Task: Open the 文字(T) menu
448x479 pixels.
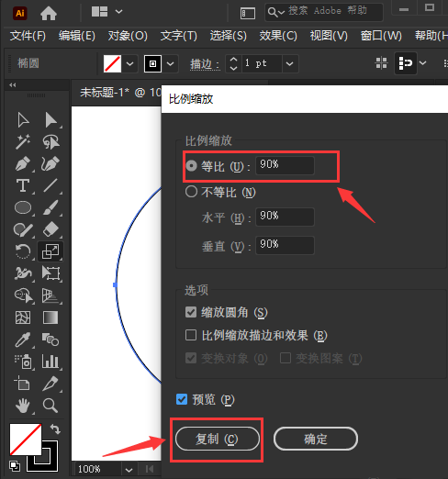Action: [x=179, y=36]
